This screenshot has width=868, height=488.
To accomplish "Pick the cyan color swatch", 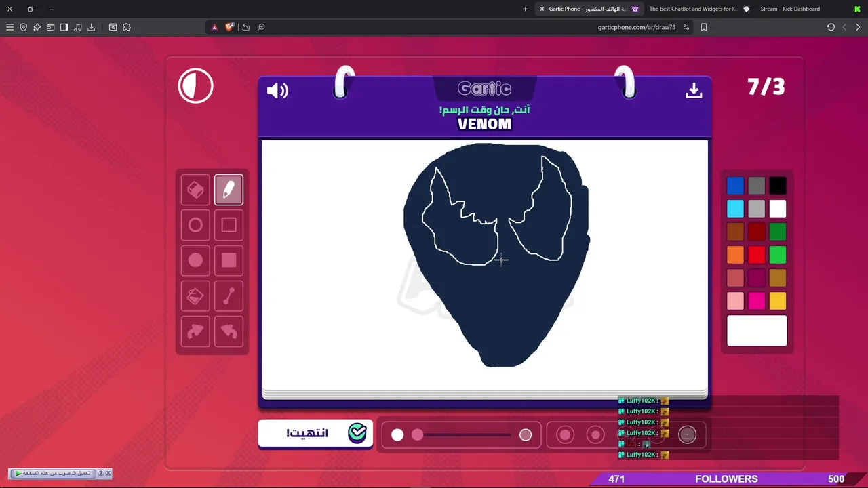I will tap(735, 209).
